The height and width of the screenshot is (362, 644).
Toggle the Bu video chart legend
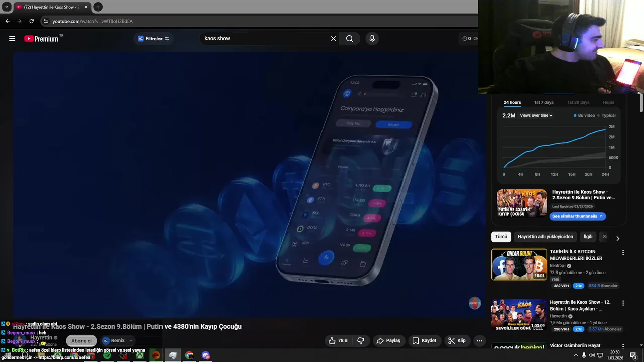584,115
